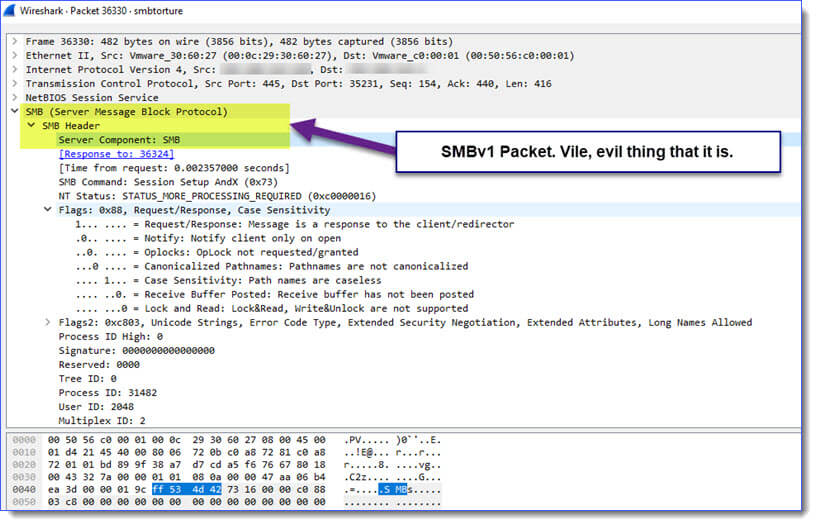Select Signature: 0000000000000000 row

coord(137,350)
